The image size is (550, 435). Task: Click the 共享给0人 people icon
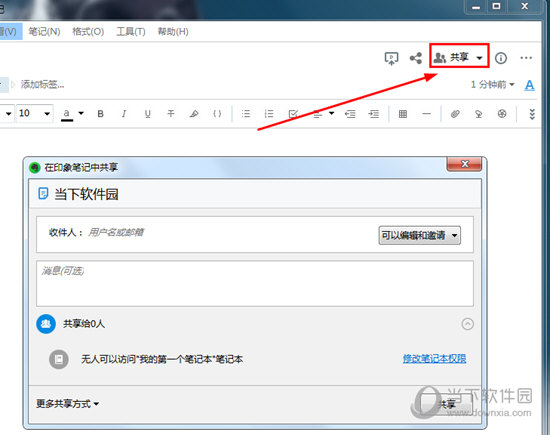tap(46, 324)
